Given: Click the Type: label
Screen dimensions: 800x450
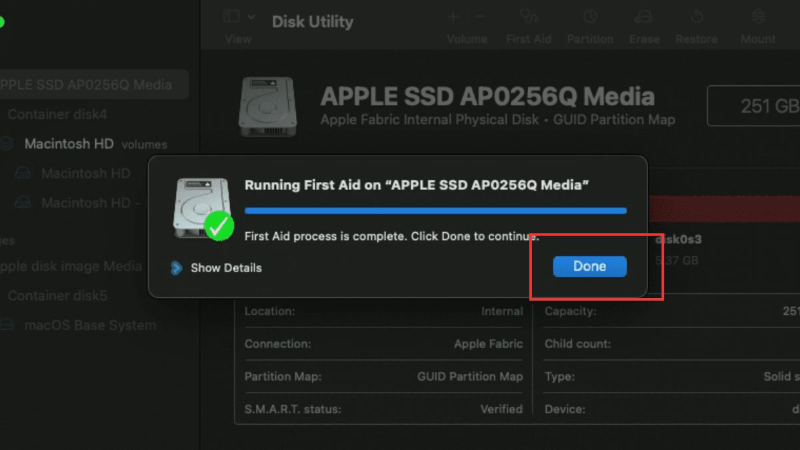Looking at the screenshot, I should click(x=560, y=377).
